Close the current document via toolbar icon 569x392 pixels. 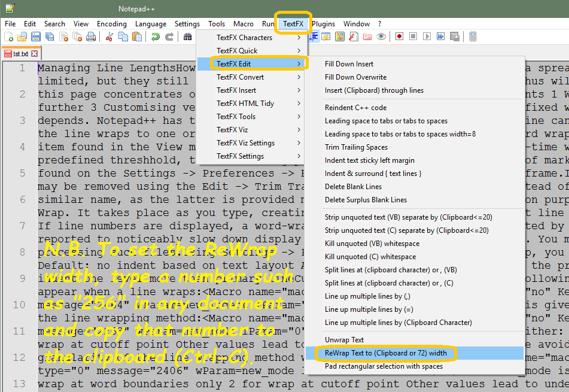pyautogui.click(x=64, y=37)
